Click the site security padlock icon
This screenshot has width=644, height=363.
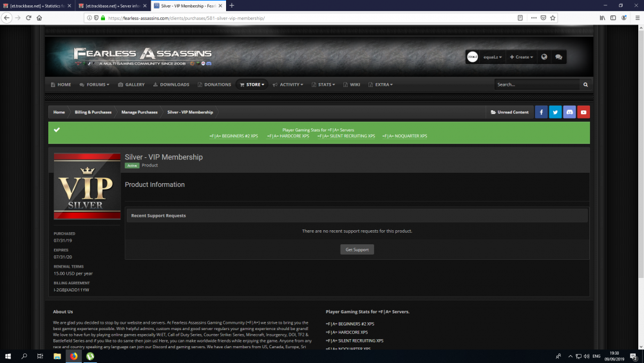(x=103, y=17)
